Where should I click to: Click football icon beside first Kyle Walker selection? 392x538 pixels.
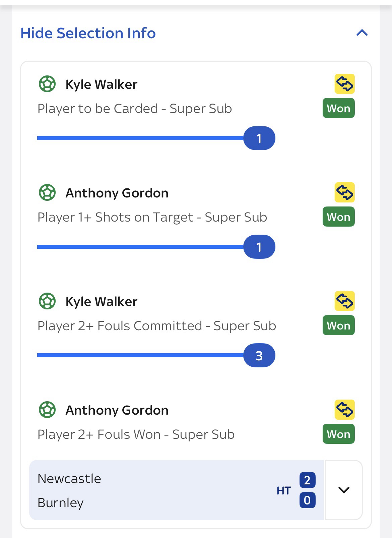(47, 84)
